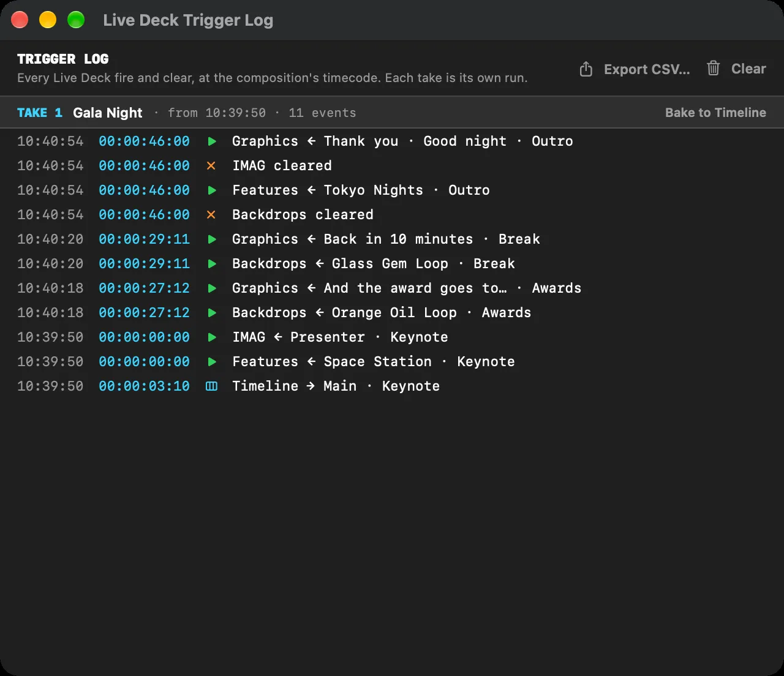Select the IMAG ← Presenter · Keynote entry
Screen dimensions: 784x676
[x=340, y=337]
